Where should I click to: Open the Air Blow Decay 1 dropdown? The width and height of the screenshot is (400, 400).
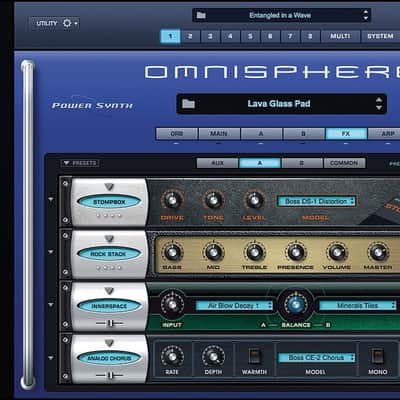tap(234, 305)
